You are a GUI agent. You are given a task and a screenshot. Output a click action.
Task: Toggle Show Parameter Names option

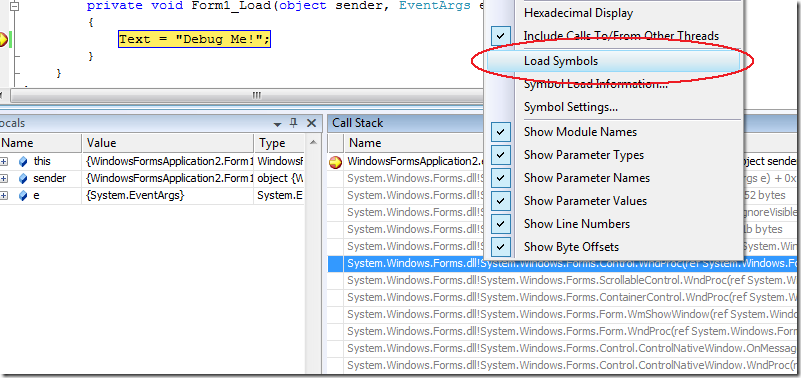pyautogui.click(x=501, y=178)
